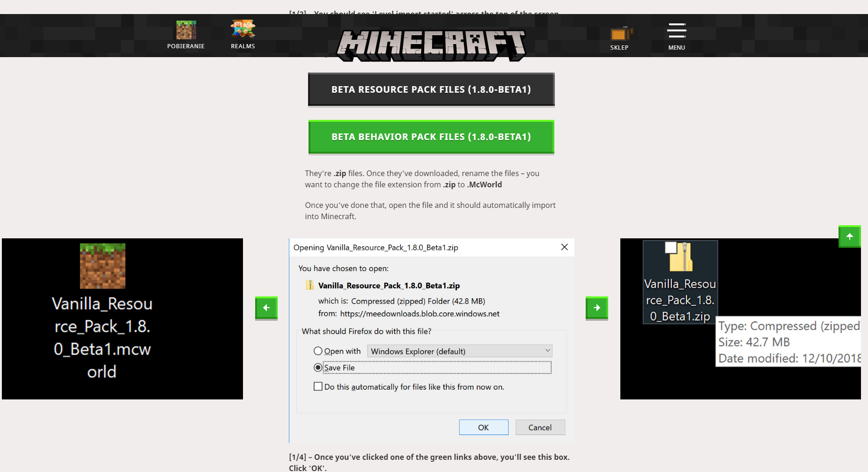The height and width of the screenshot is (472, 868).
Task: Click the SKLEP nav label
Action: [619, 48]
